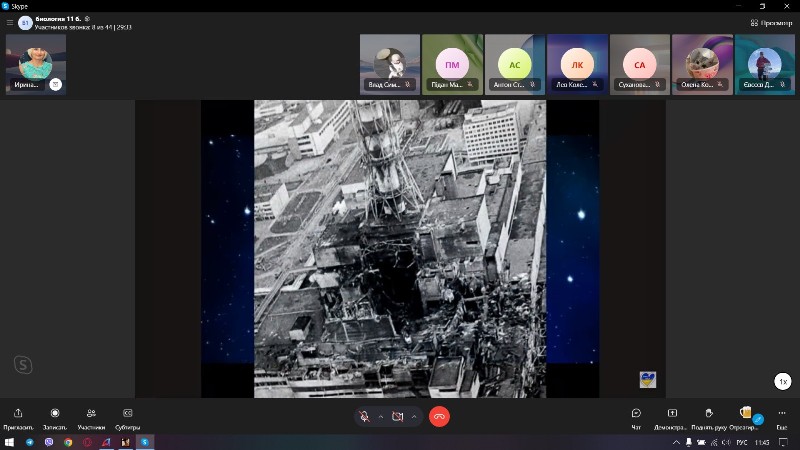Click the Invite (Пригласить) icon
Image resolution: width=800 pixels, height=450 pixels.
click(18, 413)
